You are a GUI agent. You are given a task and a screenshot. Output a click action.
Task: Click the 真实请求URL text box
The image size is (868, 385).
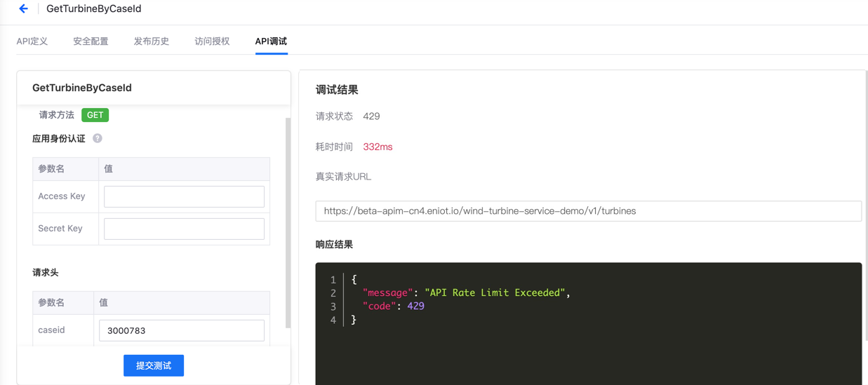pos(588,211)
